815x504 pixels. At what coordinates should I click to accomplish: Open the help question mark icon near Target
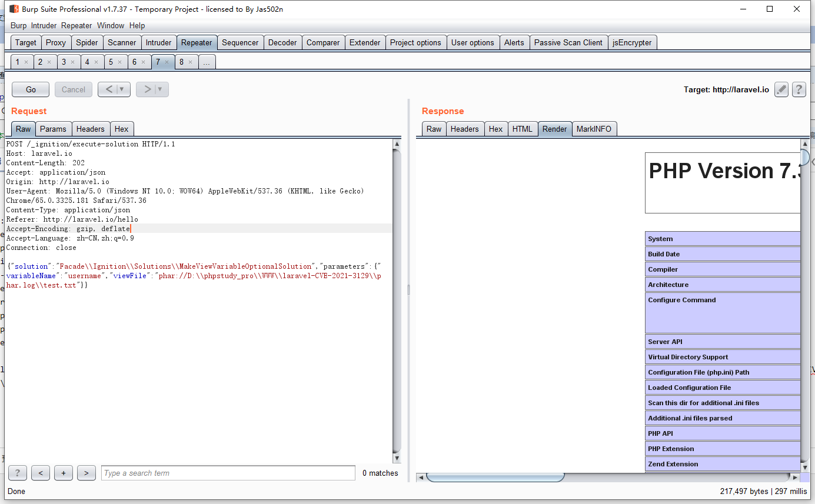(x=799, y=89)
